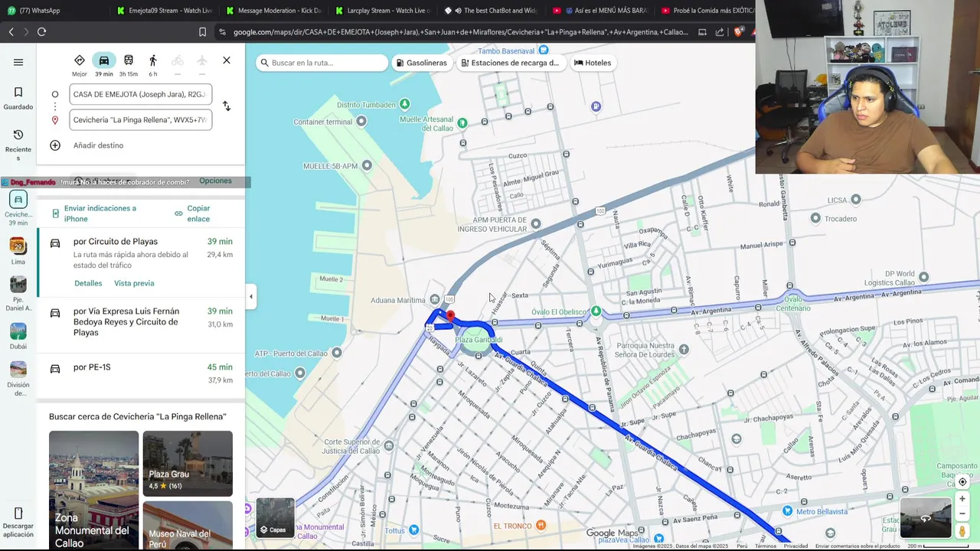This screenshot has height=551, width=980.
Task: Open the Guardado saved places
Action: coord(18,98)
